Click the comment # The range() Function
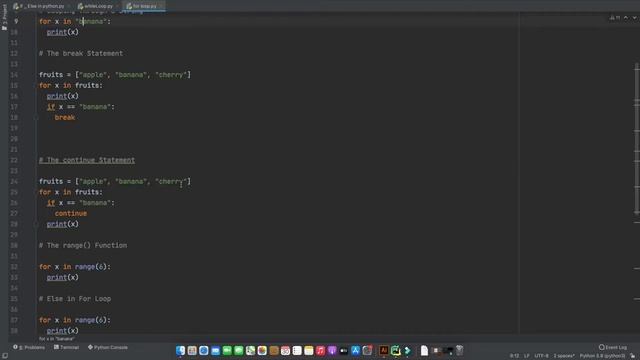This screenshot has width=640, height=360. pos(83,245)
